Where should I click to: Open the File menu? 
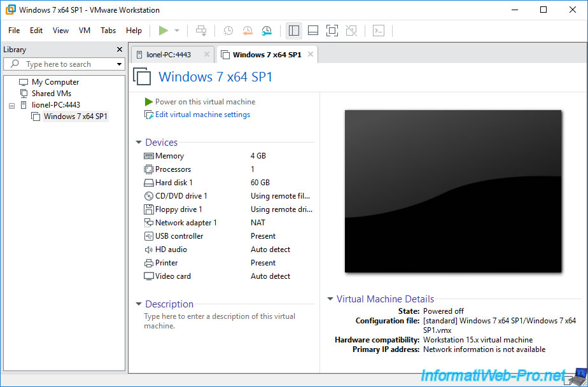[14, 31]
